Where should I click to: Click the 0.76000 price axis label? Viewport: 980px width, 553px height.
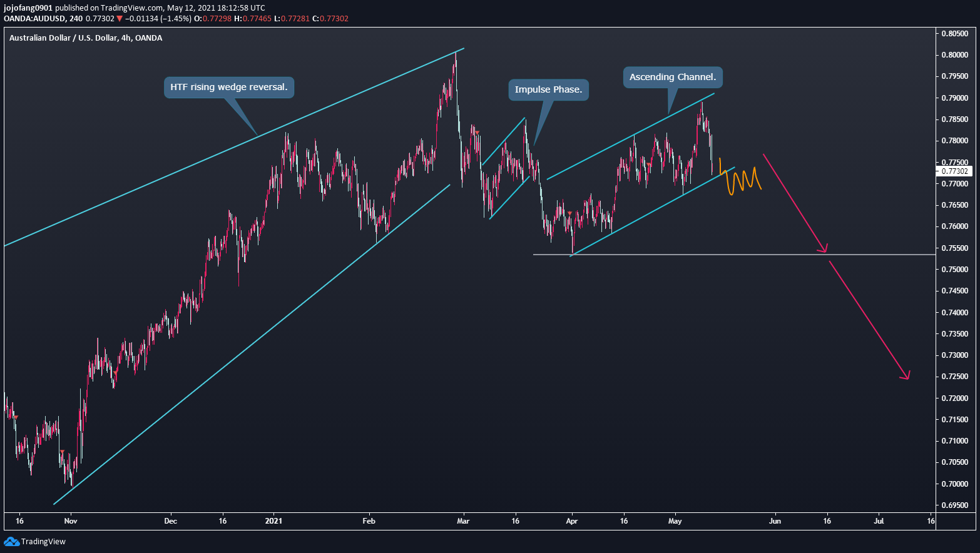pos(955,226)
